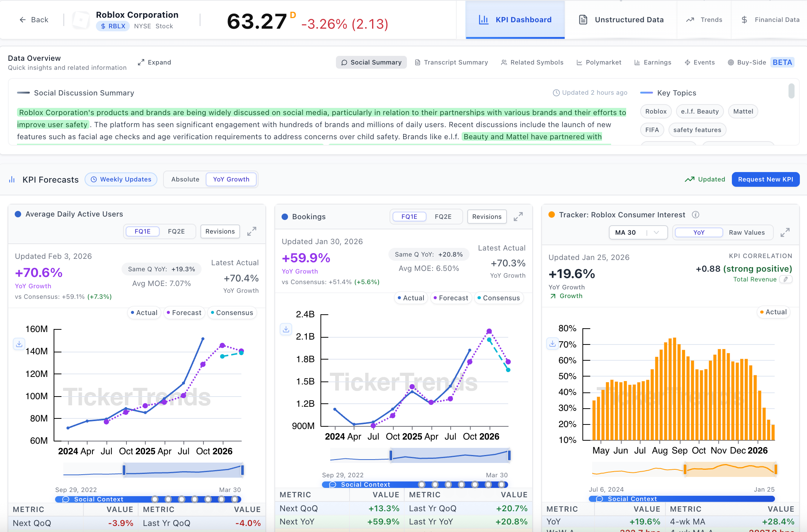Viewport: 807px width, 532px height.
Task: Download the Bookings chart data
Action: (x=286, y=329)
